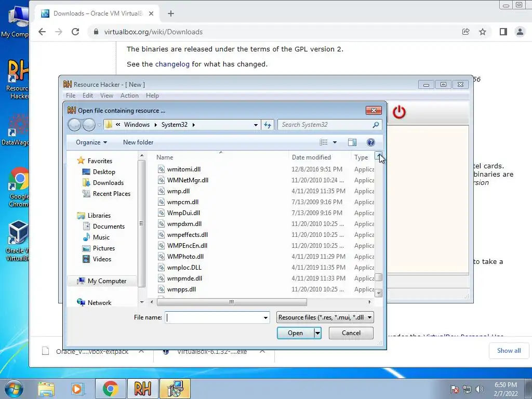The width and height of the screenshot is (532, 399).
Task: Click the Cancel button
Action: 351,333
